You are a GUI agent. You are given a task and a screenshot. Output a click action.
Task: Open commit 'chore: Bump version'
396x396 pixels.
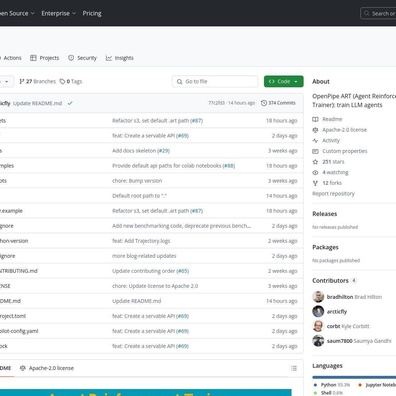[x=137, y=181]
